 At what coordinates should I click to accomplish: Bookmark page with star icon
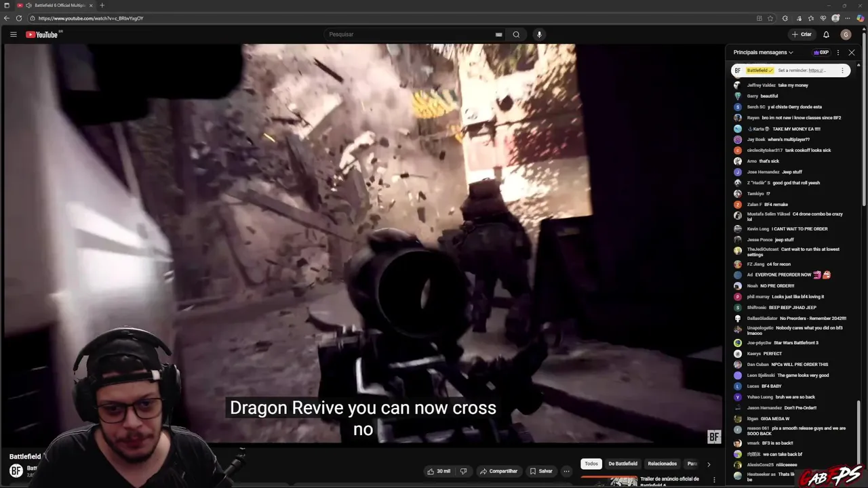coord(770,18)
